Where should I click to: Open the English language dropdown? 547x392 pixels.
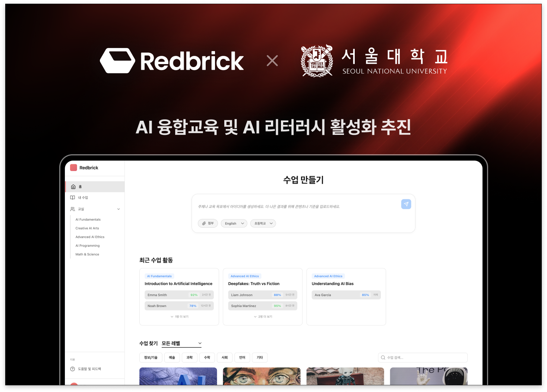tap(234, 223)
